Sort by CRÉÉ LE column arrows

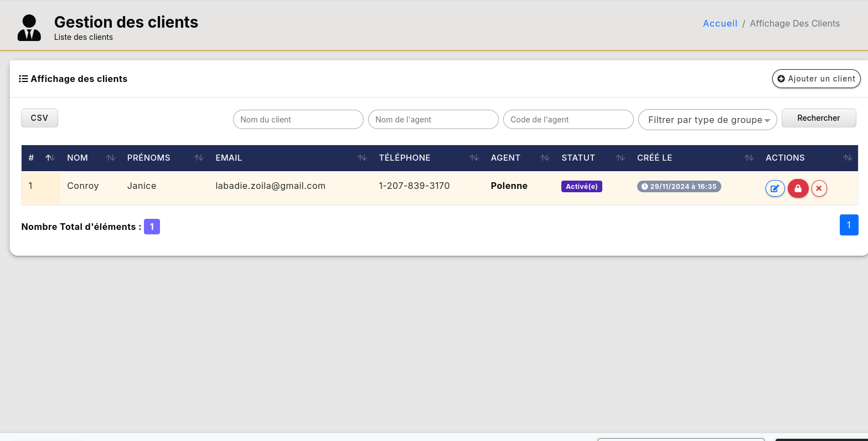[749, 158]
